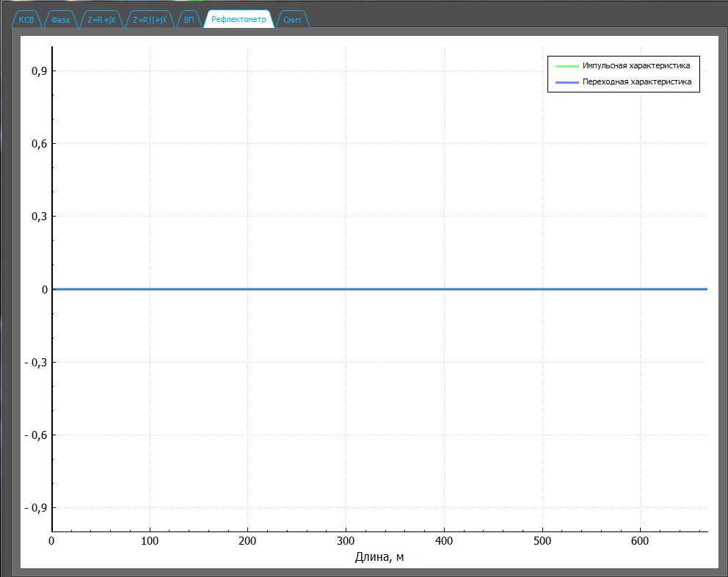728x577 pixels.
Task: Switch to the КСВ tab
Action: pyautogui.click(x=27, y=21)
